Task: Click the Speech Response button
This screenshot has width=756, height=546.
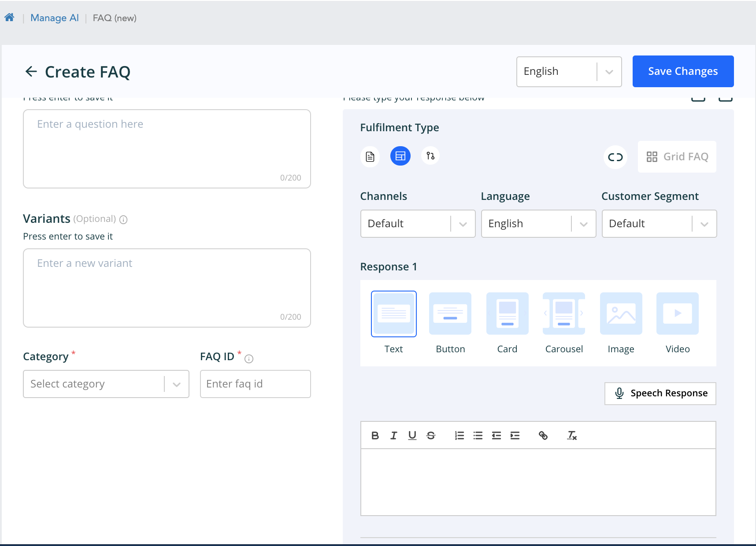Action: tap(660, 393)
